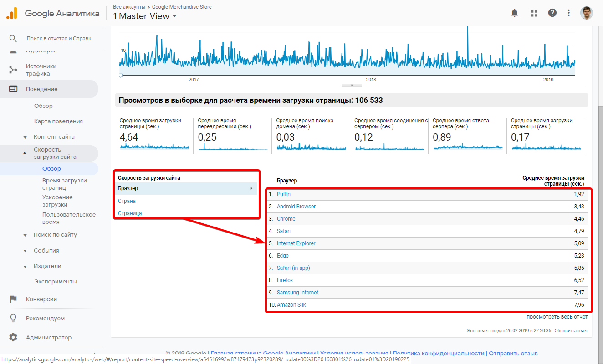Open the 1 Master View dropdown
This screenshot has height=364, width=603.
pos(145,16)
